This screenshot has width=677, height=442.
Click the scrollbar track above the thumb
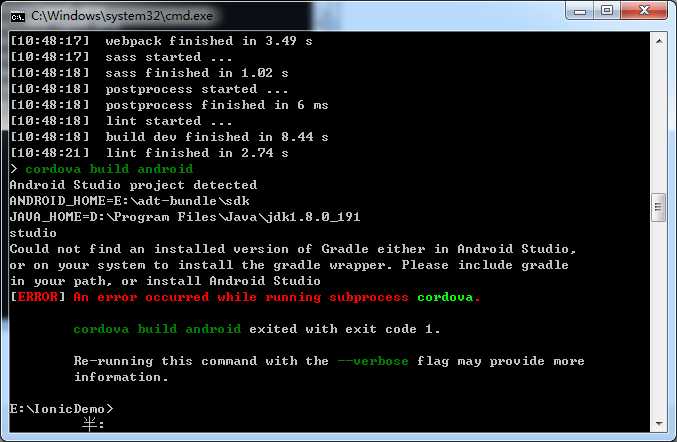point(658,121)
